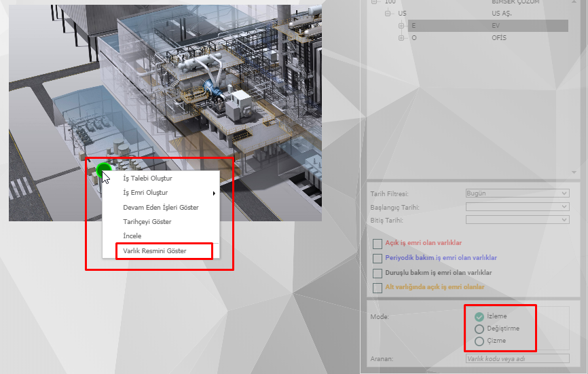Select 'İncele' from the context menu
The height and width of the screenshot is (374, 588).
click(132, 236)
